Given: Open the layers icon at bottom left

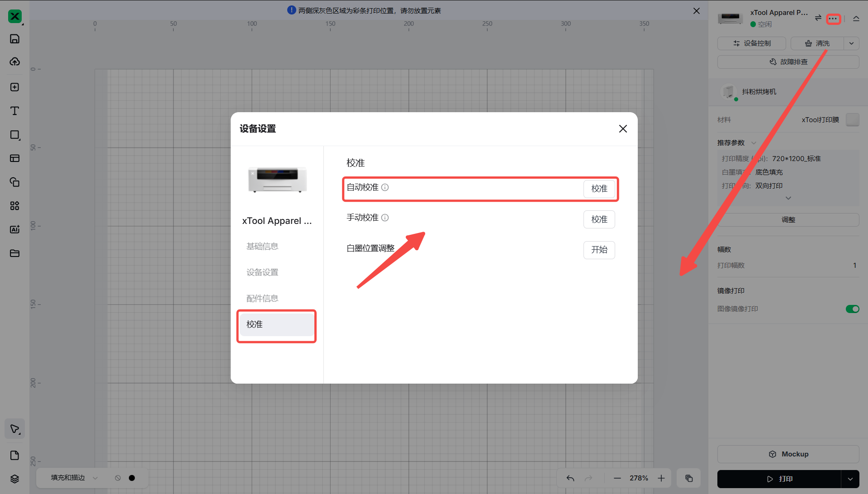Looking at the screenshot, I should (14, 479).
